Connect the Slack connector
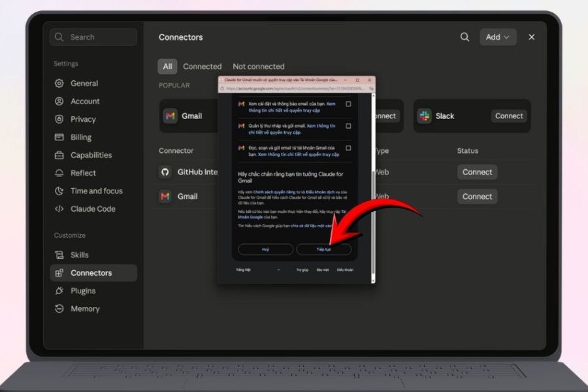 click(x=508, y=116)
